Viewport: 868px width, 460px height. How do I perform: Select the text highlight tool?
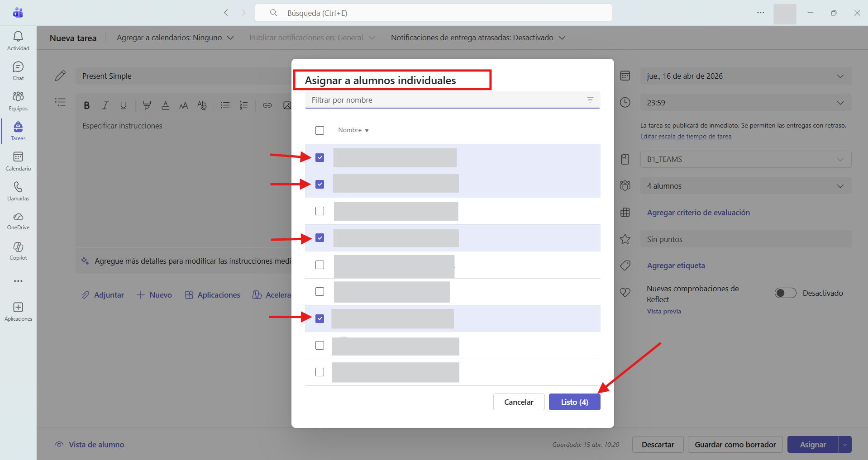click(147, 105)
